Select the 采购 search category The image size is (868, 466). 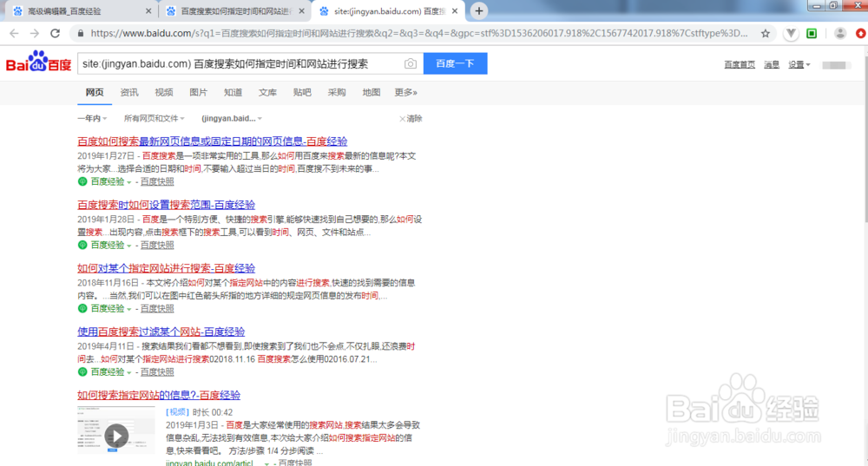pyautogui.click(x=337, y=93)
